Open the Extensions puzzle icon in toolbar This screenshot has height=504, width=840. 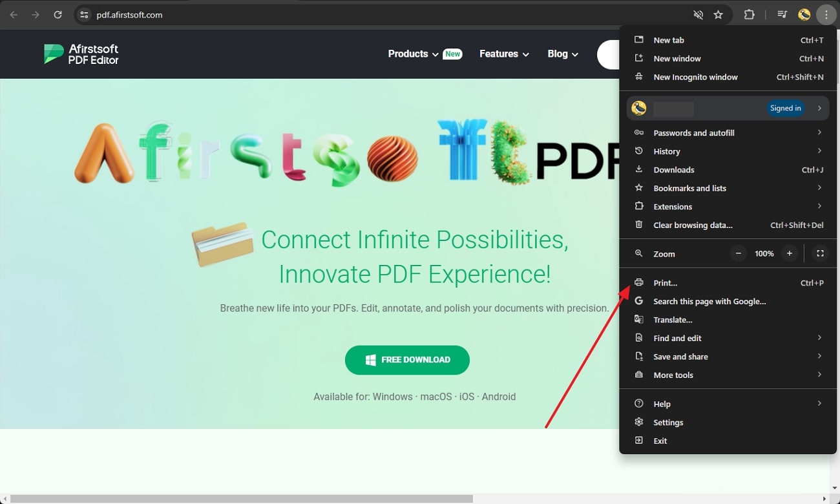749,14
